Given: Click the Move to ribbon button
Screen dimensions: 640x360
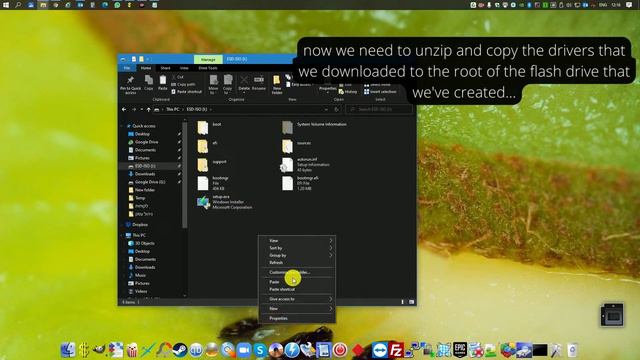Looking at the screenshot, I should pyautogui.click(x=213, y=84).
